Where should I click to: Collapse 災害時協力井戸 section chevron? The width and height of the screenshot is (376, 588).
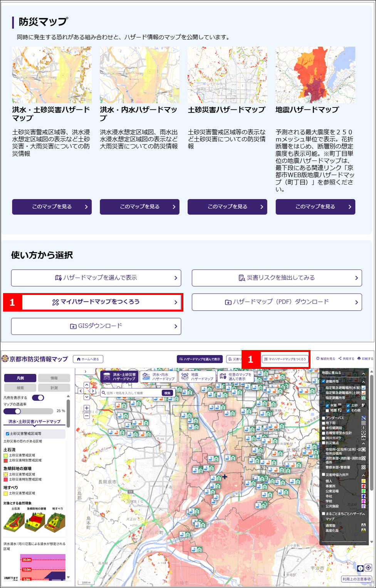click(363, 476)
